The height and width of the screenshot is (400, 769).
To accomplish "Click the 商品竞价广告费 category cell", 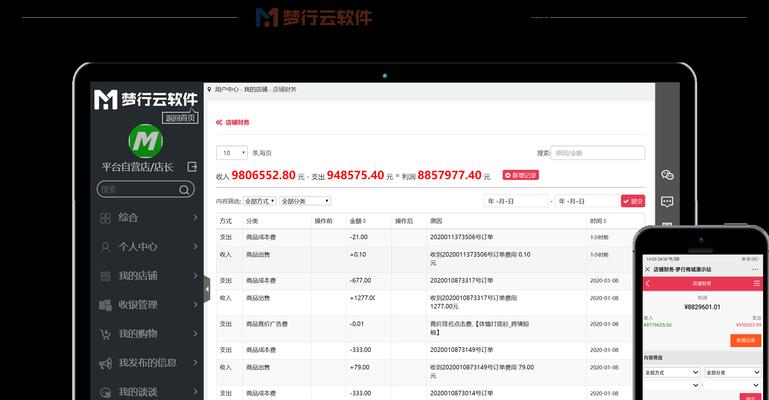I will coord(267,324).
